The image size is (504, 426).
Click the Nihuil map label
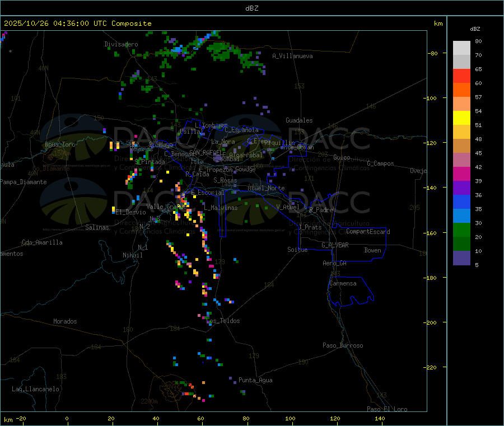coord(132,255)
